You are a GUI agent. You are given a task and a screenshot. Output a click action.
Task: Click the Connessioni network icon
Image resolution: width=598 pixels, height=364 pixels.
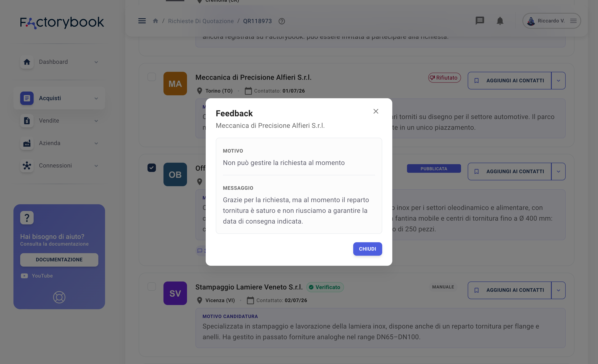[x=27, y=165]
